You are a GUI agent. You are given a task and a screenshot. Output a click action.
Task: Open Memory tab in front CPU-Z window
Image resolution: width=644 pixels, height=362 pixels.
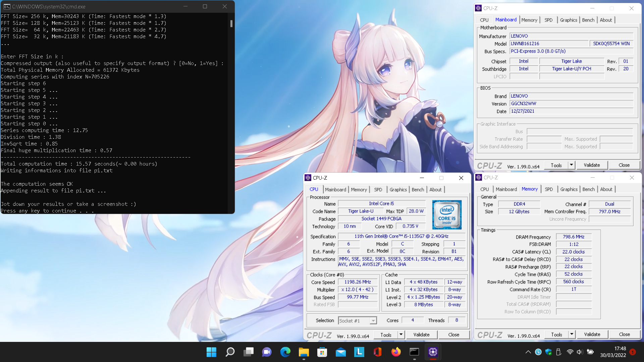pos(359,190)
